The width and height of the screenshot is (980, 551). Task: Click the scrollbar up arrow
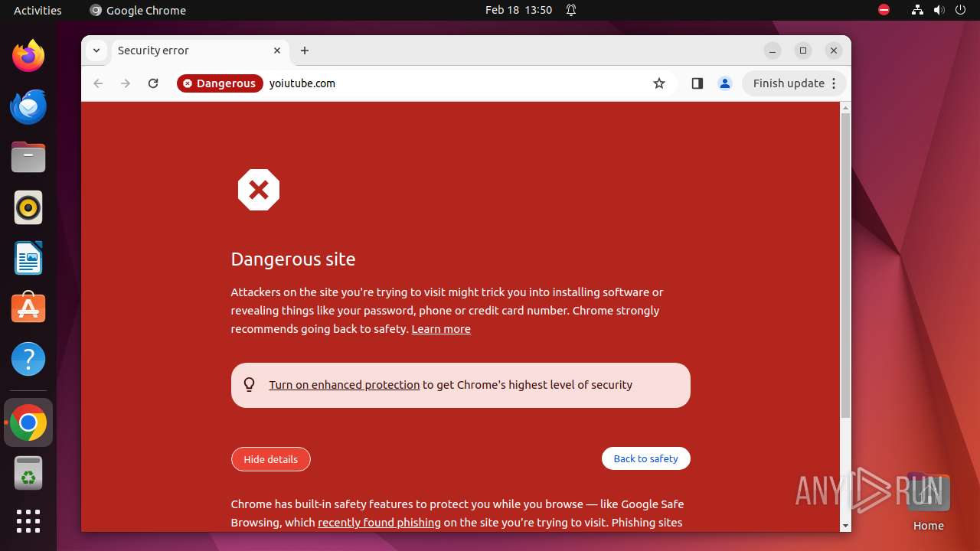[x=845, y=107]
